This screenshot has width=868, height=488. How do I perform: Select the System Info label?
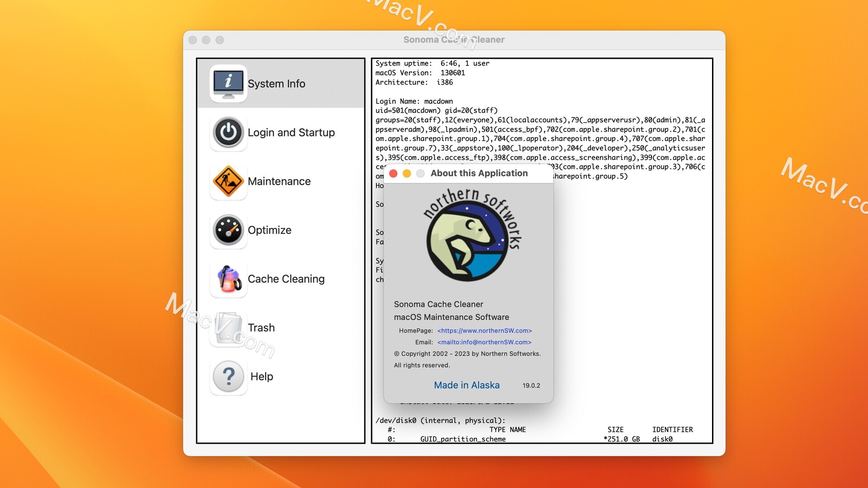point(276,84)
